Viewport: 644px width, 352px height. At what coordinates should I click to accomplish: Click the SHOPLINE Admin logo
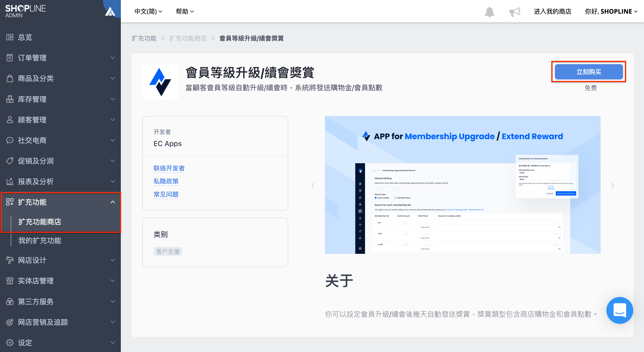(x=26, y=11)
